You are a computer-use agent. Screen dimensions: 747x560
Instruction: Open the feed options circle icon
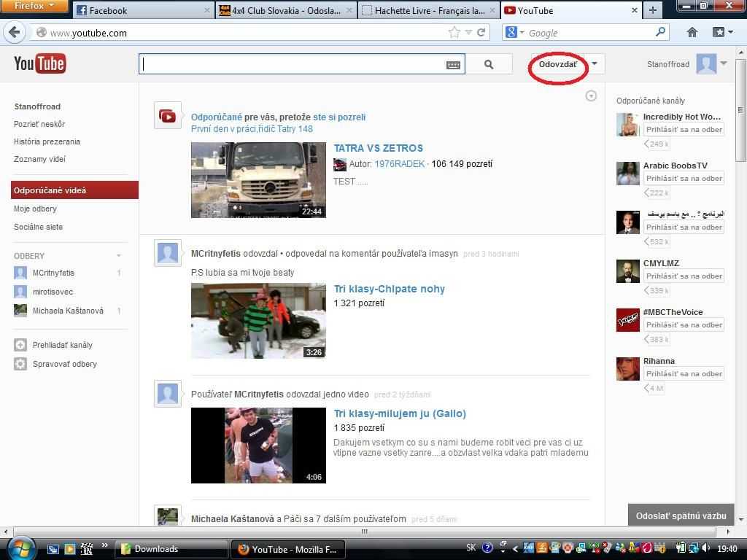point(591,96)
